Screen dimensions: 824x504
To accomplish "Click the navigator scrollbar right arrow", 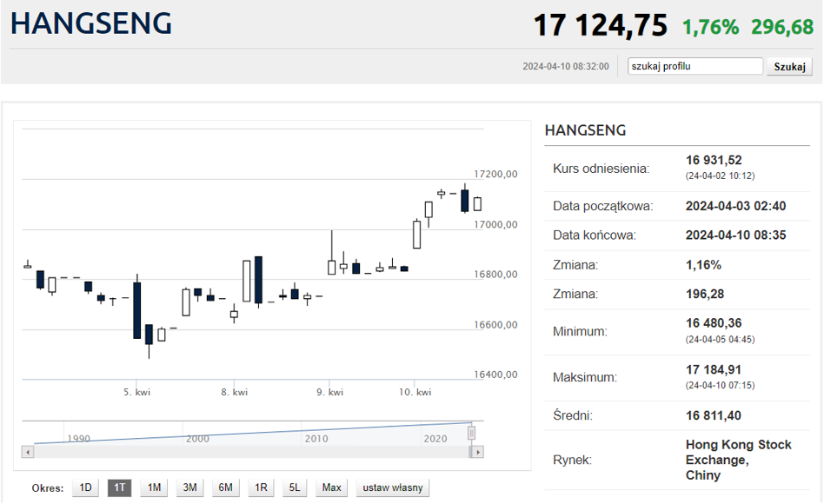I will 477,452.
